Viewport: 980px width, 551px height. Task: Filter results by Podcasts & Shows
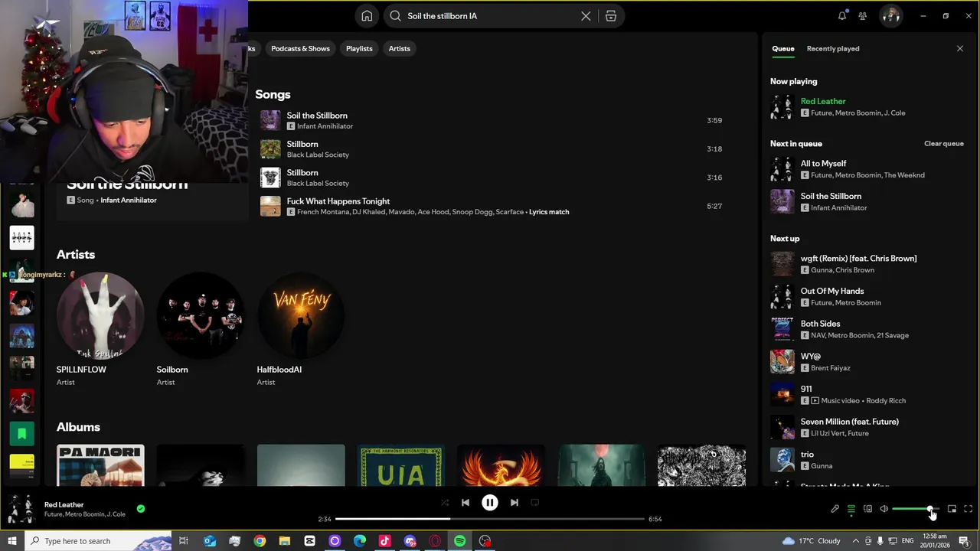coord(300,48)
